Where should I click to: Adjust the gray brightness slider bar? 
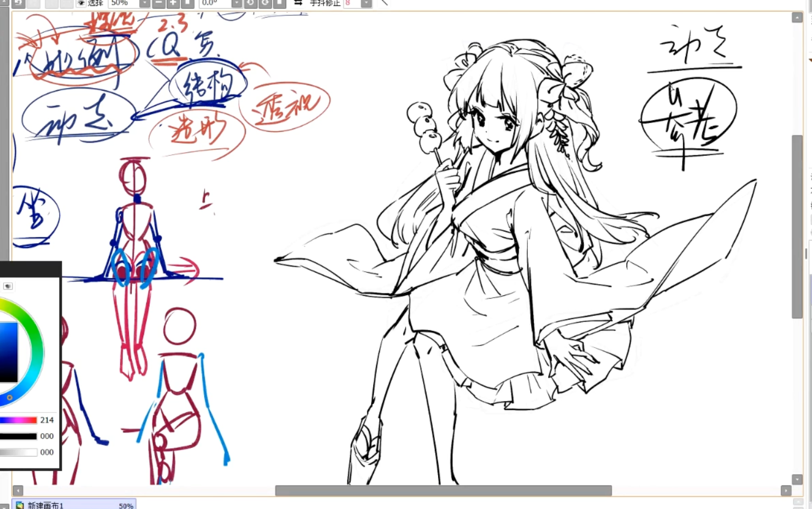pyautogui.click(x=18, y=452)
